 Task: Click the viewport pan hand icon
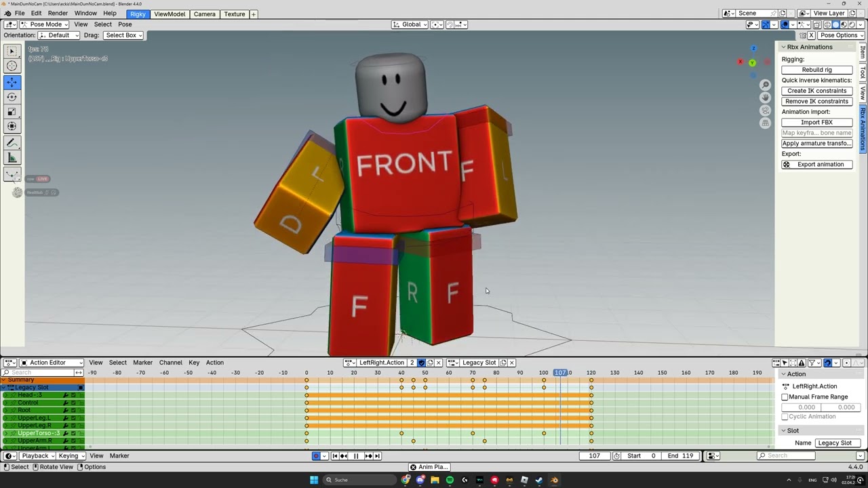tap(766, 98)
